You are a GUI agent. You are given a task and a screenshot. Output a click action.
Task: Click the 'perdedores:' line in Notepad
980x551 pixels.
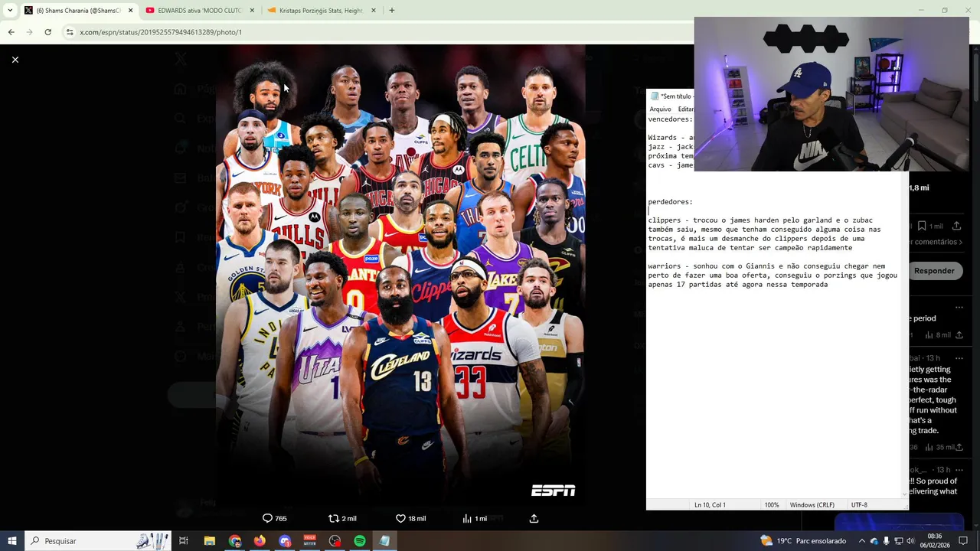click(670, 202)
